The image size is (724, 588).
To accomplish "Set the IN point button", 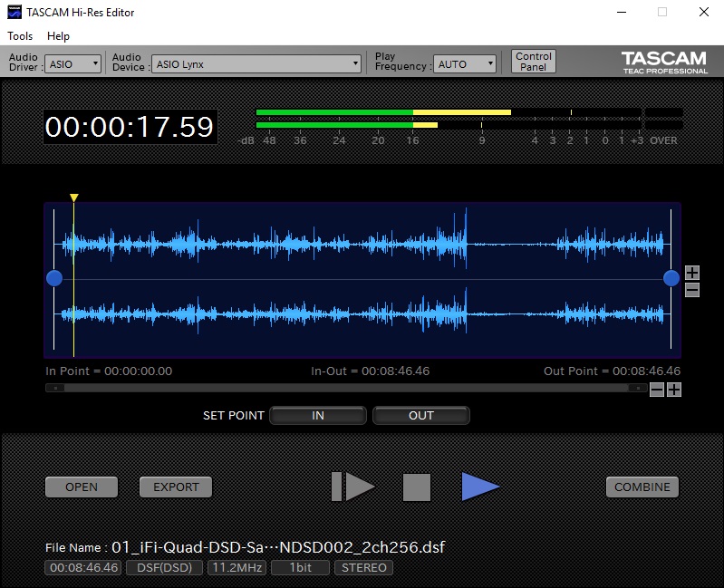I will pyautogui.click(x=318, y=415).
